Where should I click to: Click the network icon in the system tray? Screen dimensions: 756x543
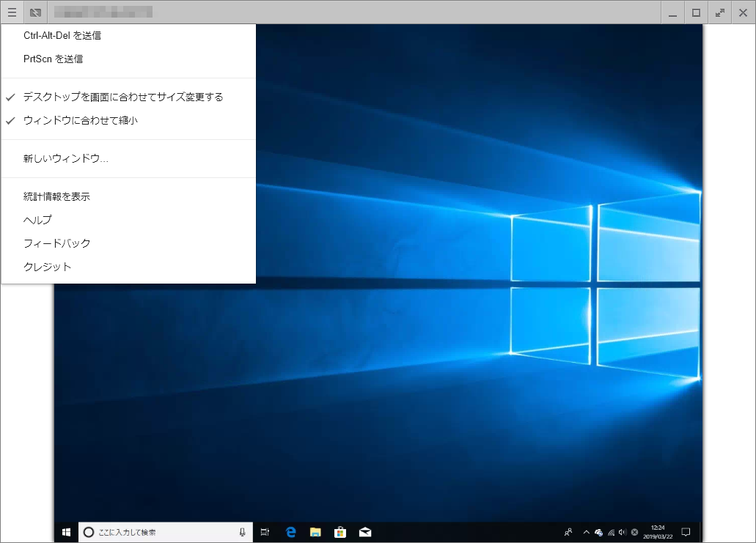612,532
